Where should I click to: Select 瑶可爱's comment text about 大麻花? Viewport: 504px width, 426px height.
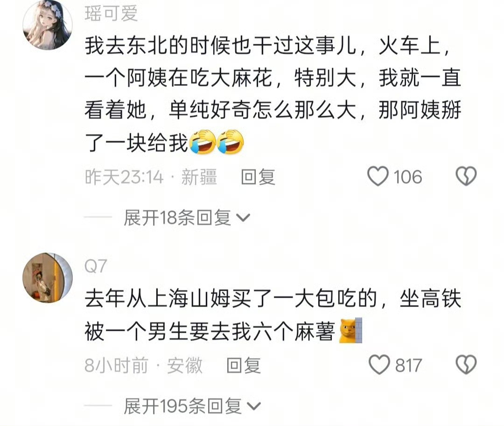coord(273,94)
